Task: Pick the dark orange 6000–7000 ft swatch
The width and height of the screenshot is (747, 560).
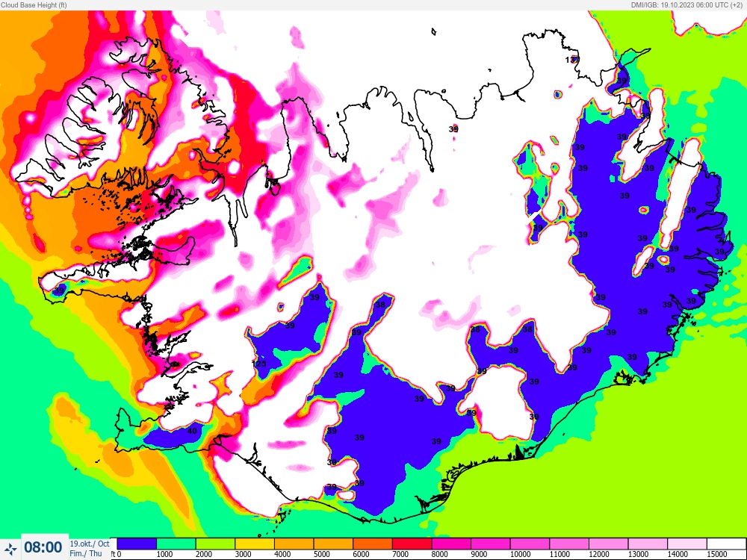Action: [x=373, y=544]
